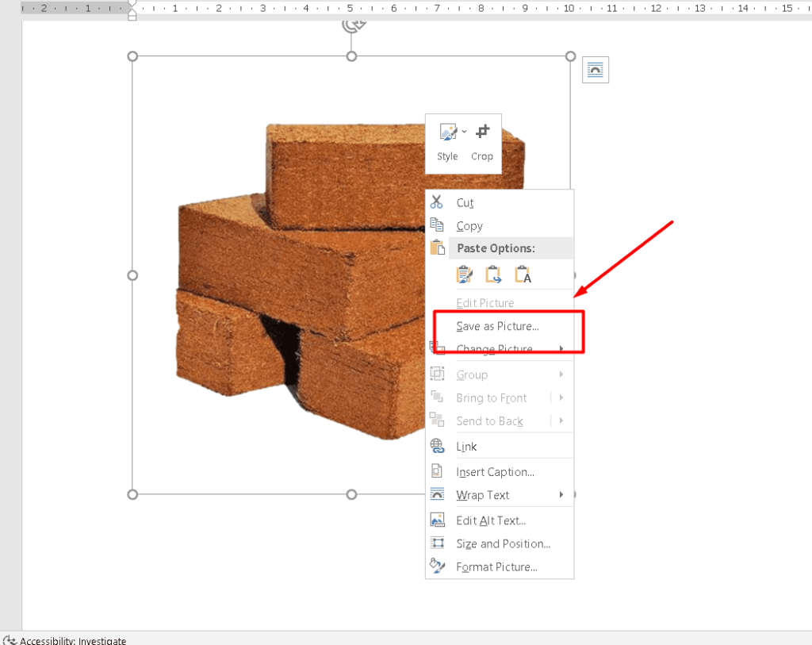Paste using Keep Source Formatting icon
This screenshot has height=645, width=812.
pos(465,275)
